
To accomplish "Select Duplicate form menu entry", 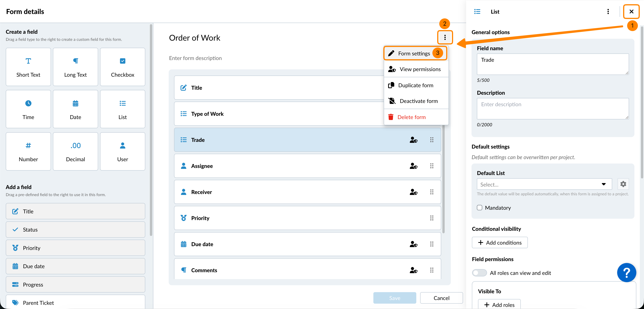I will point(416,85).
